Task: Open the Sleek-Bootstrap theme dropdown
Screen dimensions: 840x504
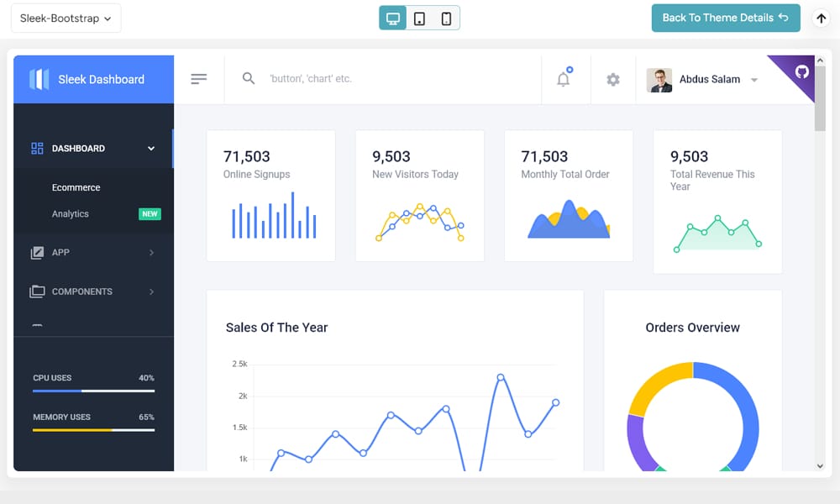Action: coord(66,17)
